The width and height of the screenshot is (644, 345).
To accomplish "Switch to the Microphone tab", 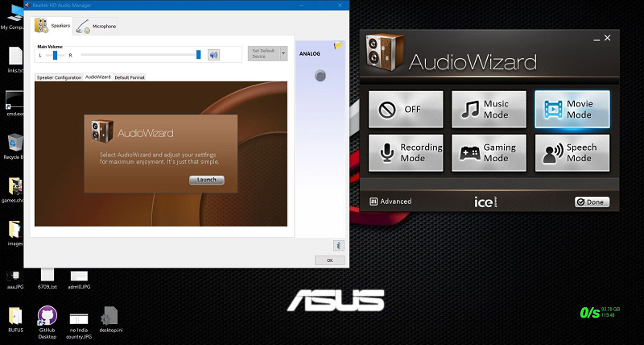I will click(x=96, y=27).
